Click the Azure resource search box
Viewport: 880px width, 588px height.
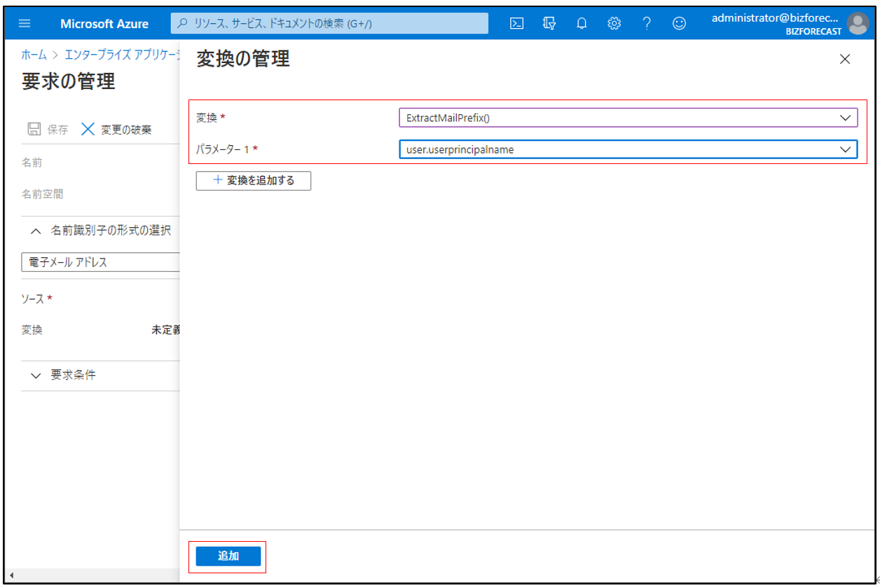pyautogui.click(x=329, y=23)
